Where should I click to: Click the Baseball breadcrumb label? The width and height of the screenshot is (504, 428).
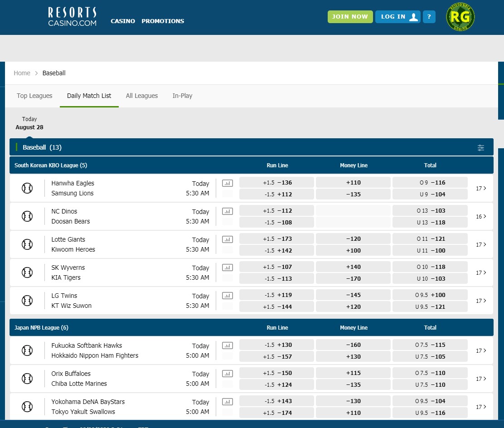click(x=54, y=73)
